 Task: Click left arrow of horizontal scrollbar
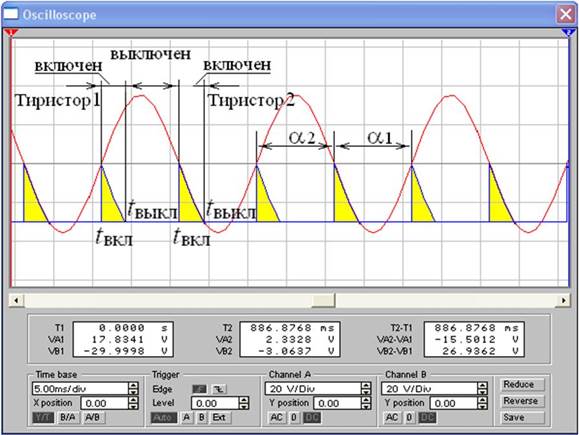click(16, 300)
